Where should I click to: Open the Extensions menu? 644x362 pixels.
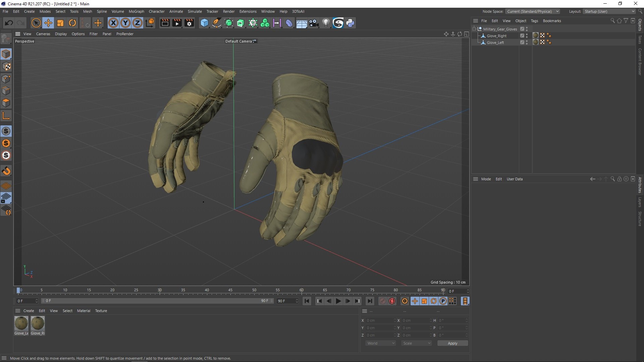click(248, 11)
